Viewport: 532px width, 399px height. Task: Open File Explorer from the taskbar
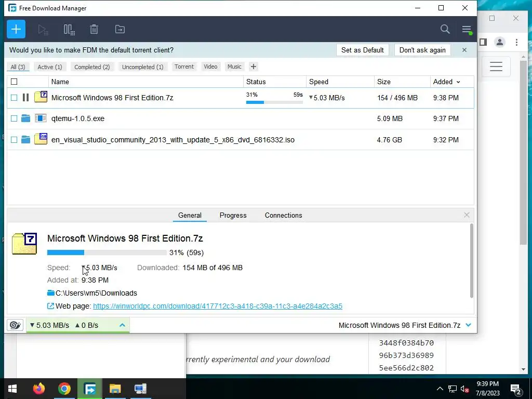click(x=115, y=389)
